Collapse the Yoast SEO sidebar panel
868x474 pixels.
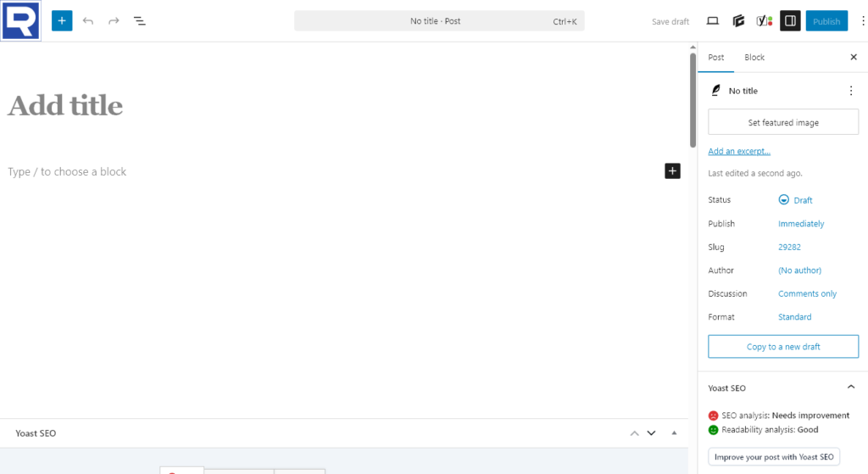click(x=851, y=387)
